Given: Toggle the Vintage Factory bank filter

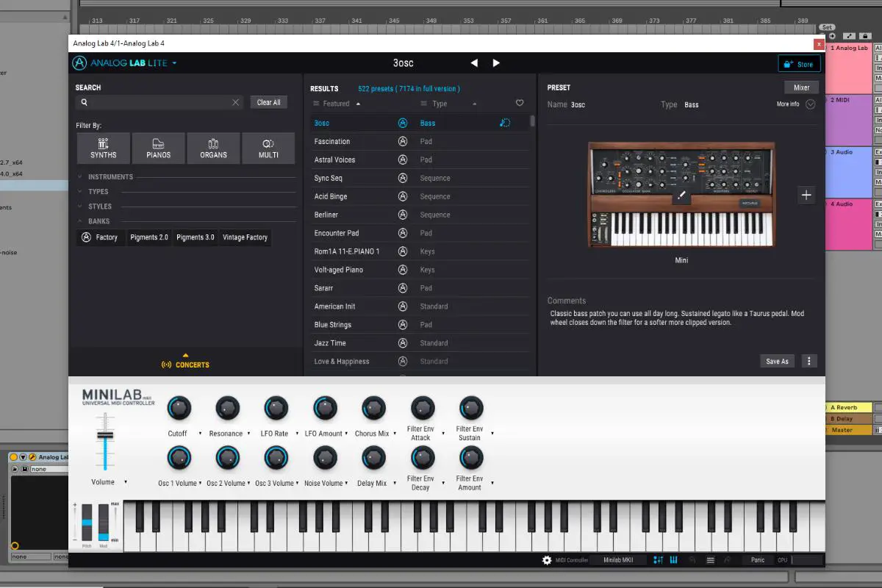Looking at the screenshot, I should click(x=245, y=237).
